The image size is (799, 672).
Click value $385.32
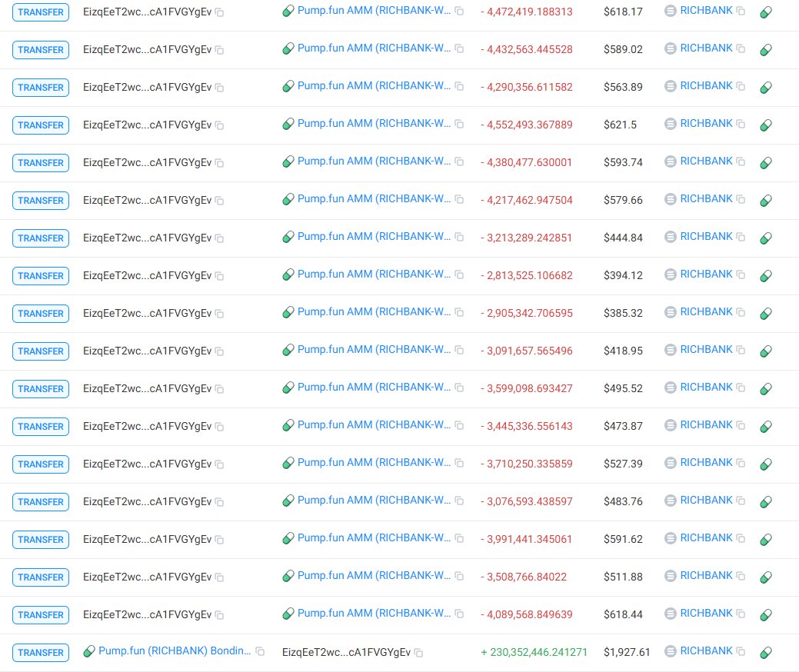[623, 314]
